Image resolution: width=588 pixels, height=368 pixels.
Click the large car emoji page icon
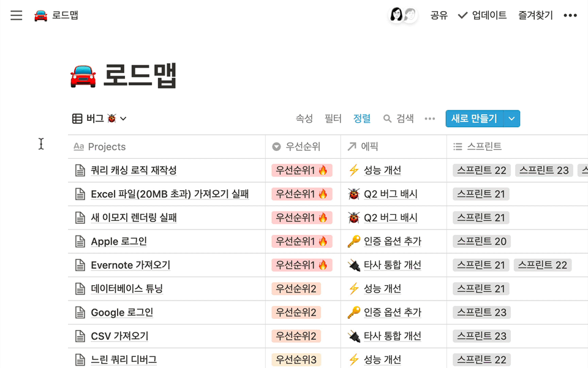click(x=83, y=77)
